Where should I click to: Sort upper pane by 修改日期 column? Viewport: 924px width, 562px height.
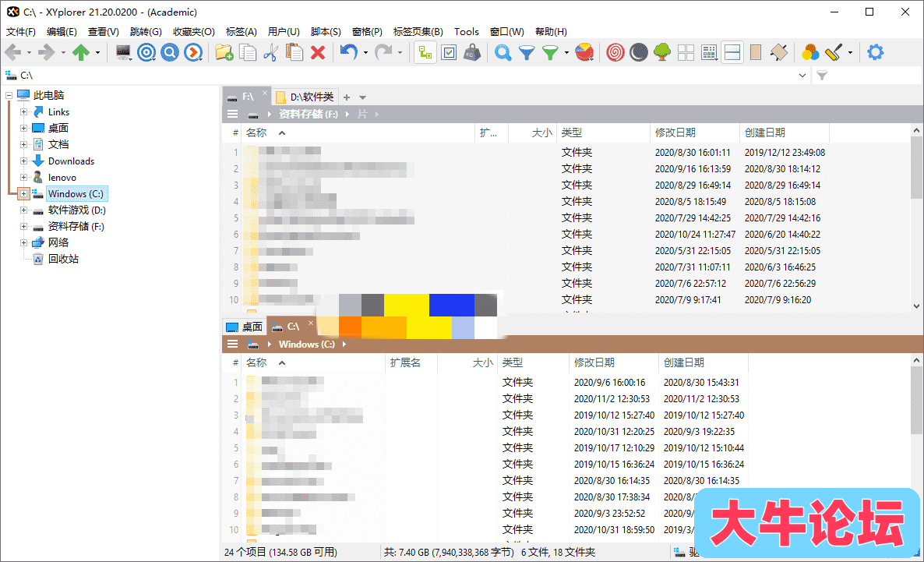pos(694,133)
